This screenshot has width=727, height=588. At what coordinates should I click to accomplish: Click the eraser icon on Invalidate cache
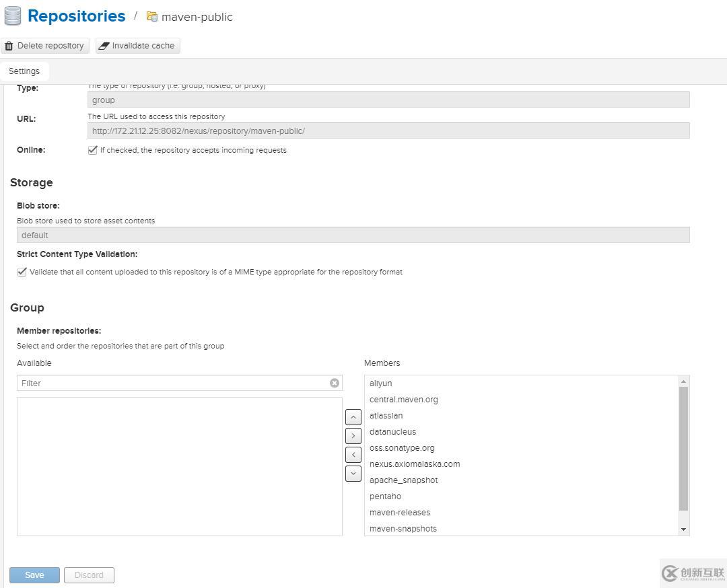pos(104,46)
